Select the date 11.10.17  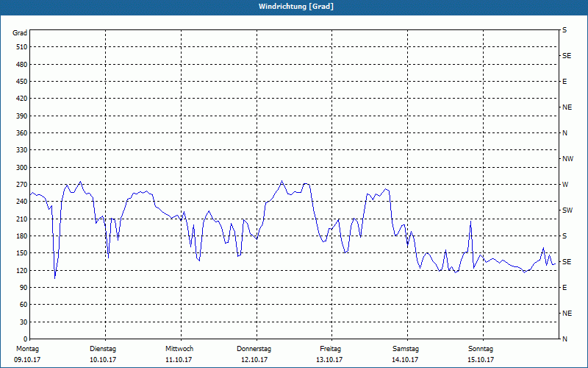[179, 360]
